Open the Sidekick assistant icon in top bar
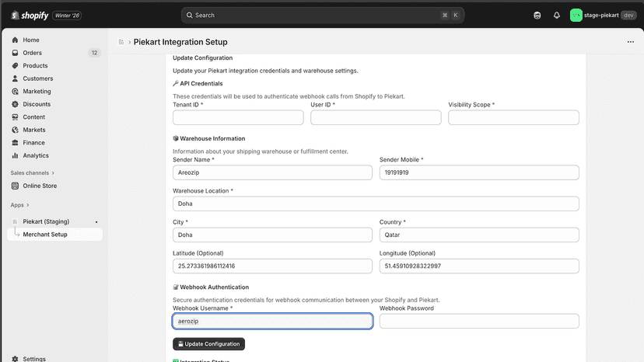Image resolution: width=644 pixels, height=362 pixels. click(x=537, y=16)
